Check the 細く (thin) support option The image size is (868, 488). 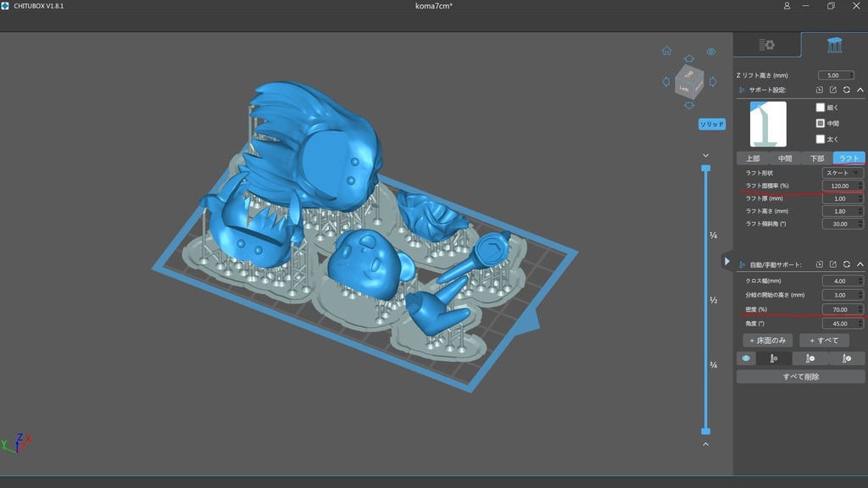click(x=821, y=108)
